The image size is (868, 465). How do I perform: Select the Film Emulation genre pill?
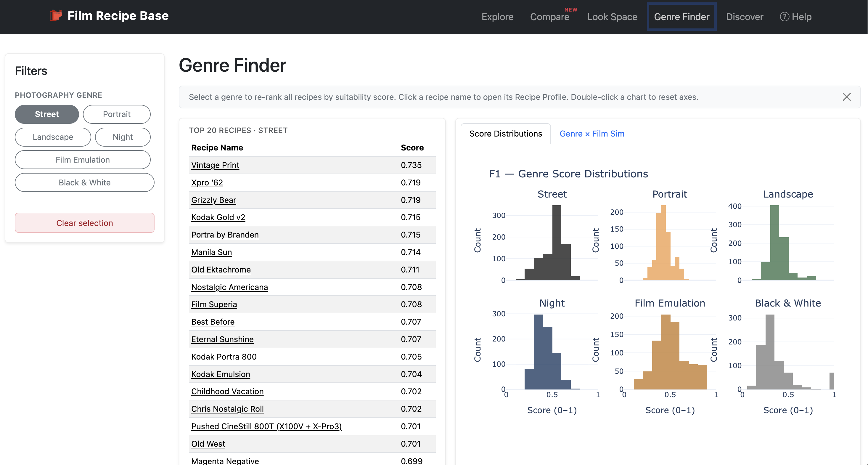[83, 160]
